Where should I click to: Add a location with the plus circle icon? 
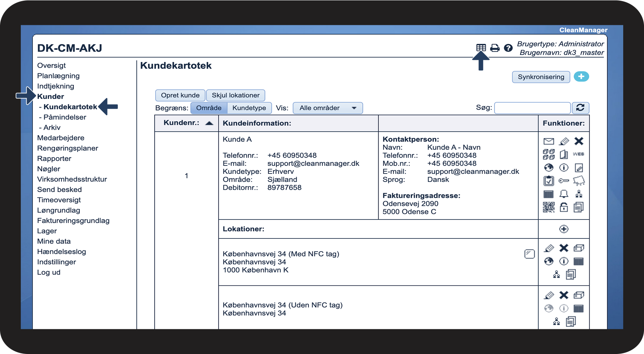563,229
